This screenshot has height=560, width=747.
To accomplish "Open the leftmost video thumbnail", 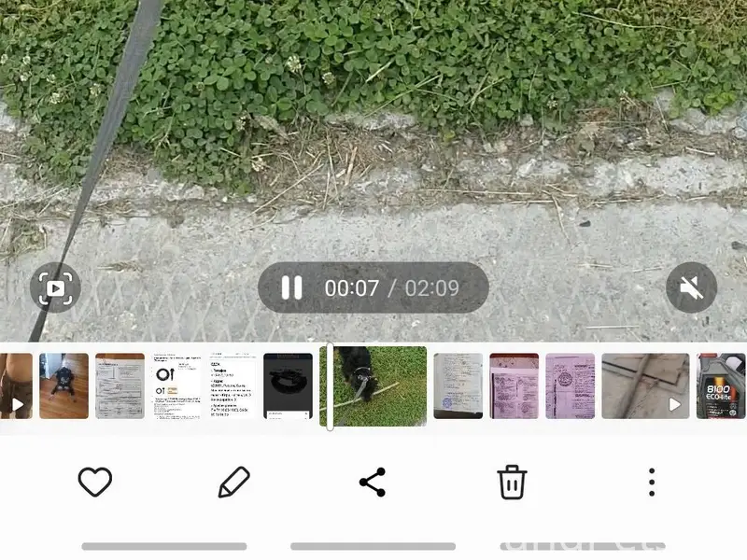I will pos(16,385).
